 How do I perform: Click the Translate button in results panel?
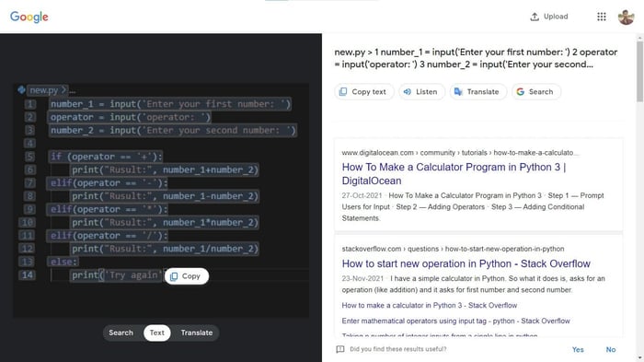point(478,92)
